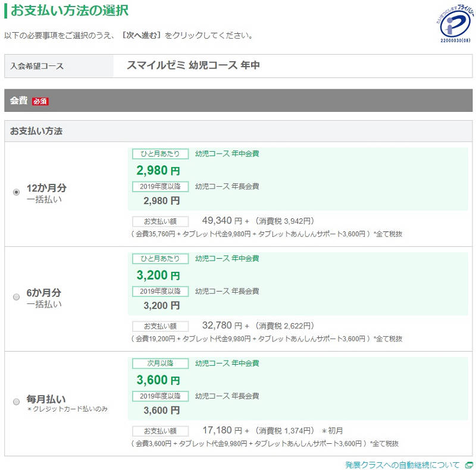
Task: Click the 消費税 2,622円 text
Action: 285,326
